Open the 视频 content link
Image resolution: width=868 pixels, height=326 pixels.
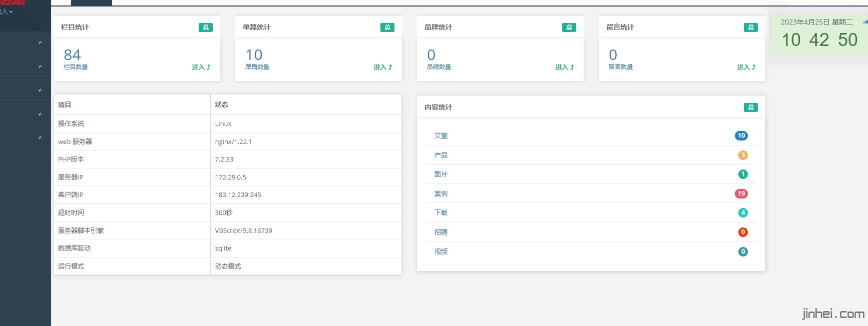tap(441, 251)
